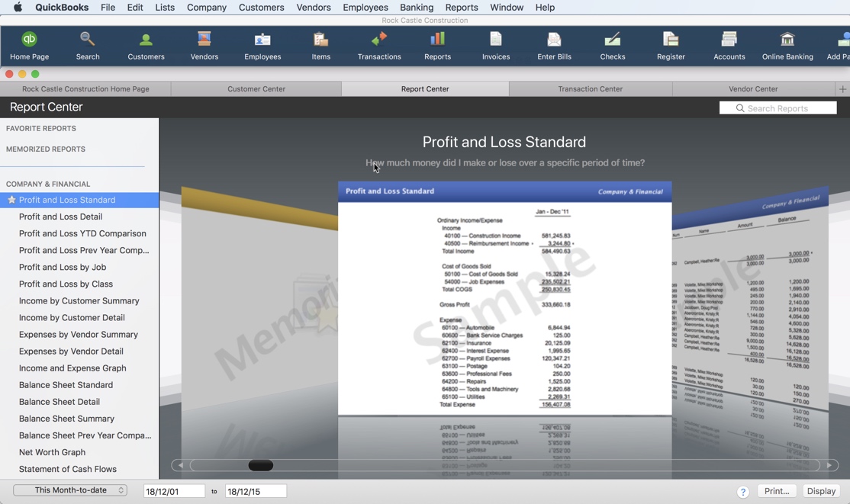This screenshot has height=504, width=850.
Task: Open the Checks icon in the toolbar
Action: (x=612, y=44)
